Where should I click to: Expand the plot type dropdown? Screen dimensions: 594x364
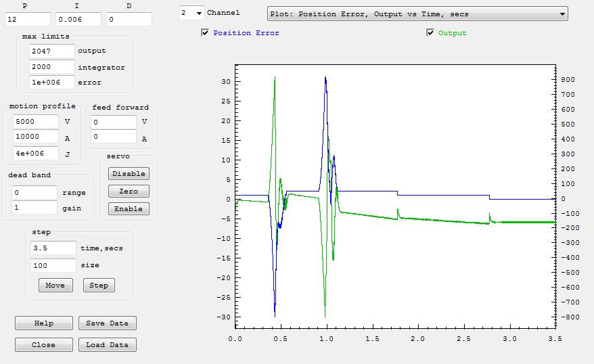click(x=417, y=14)
